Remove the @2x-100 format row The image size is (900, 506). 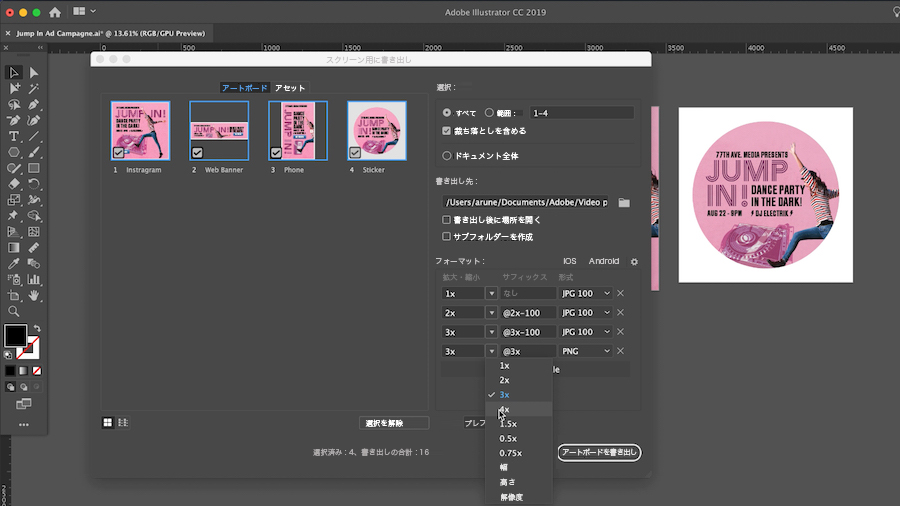point(620,313)
